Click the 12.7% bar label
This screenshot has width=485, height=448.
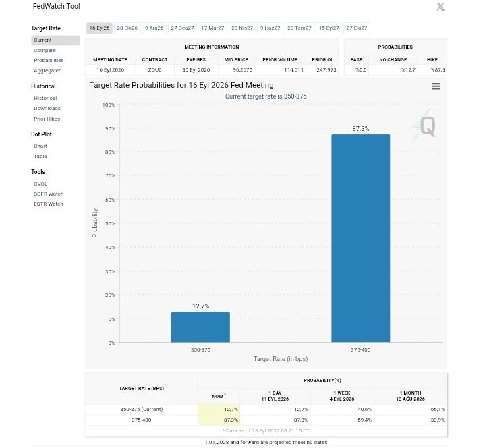click(201, 306)
